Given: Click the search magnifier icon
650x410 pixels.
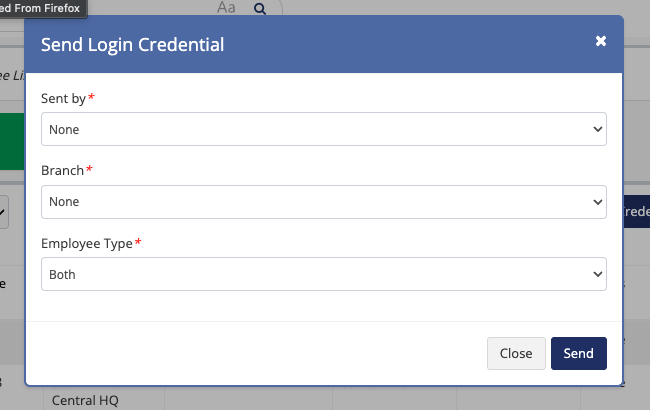Looking at the screenshot, I should pyautogui.click(x=260, y=8).
